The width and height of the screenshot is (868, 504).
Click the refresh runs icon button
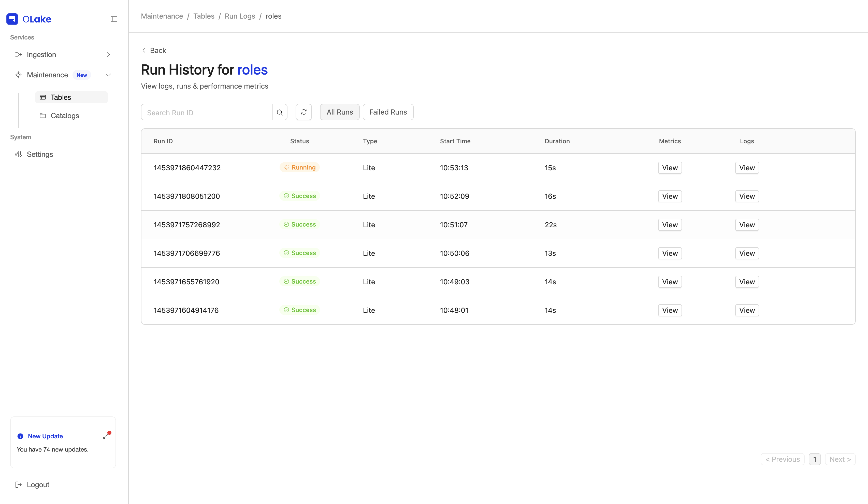pyautogui.click(x=303, y=112)
